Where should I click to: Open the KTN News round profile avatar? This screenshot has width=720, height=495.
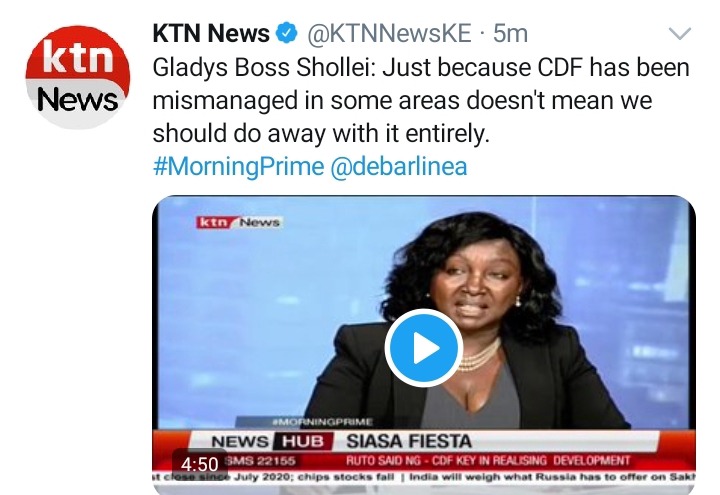click(x=78, y=77)
